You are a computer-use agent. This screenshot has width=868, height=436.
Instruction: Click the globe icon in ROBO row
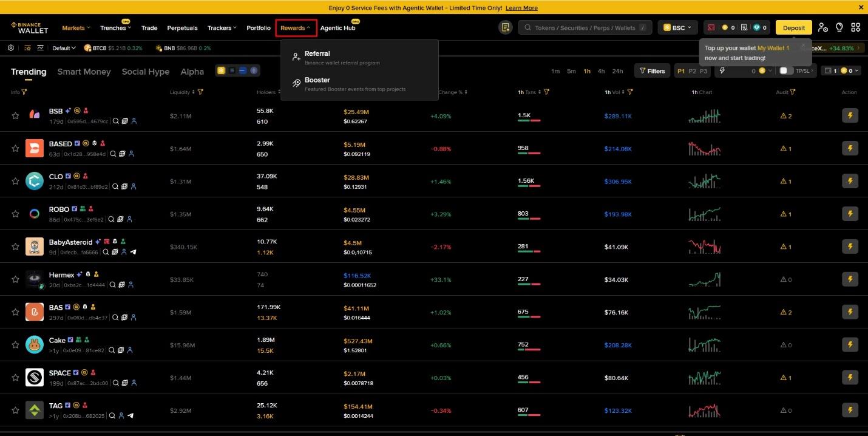(x=120, y=219)
